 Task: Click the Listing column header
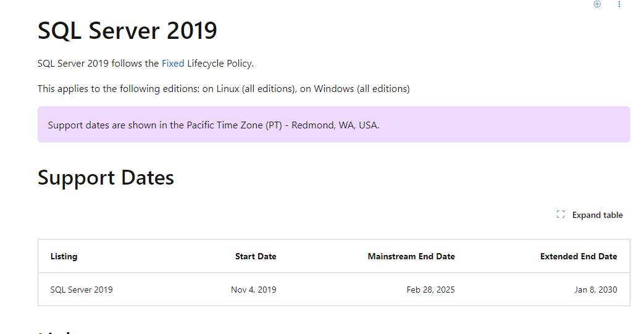click(x=64, y=256)
